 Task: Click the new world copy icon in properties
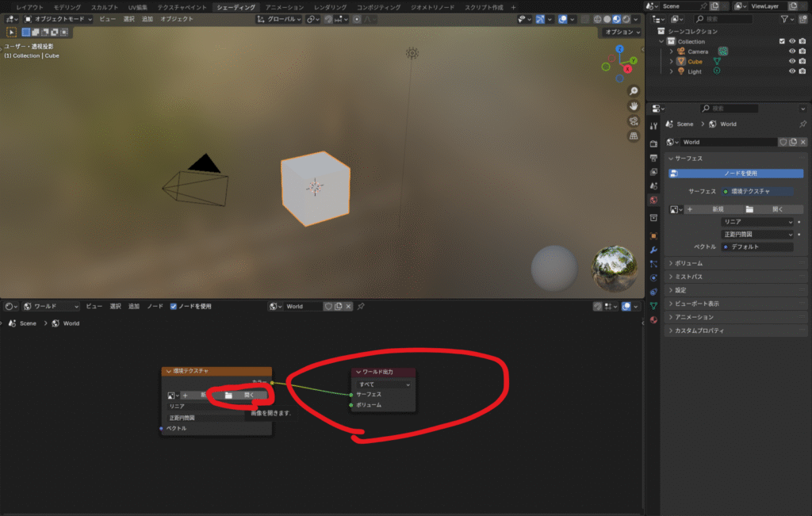793,142
